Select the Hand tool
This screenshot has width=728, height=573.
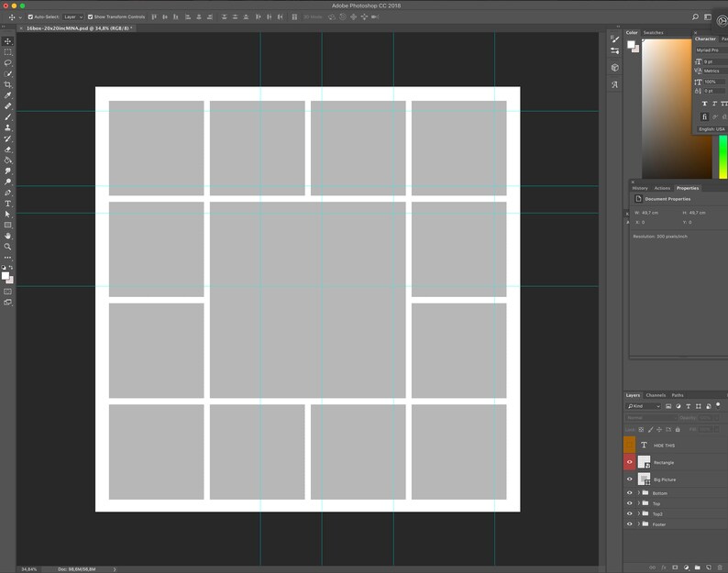(8, 236)
